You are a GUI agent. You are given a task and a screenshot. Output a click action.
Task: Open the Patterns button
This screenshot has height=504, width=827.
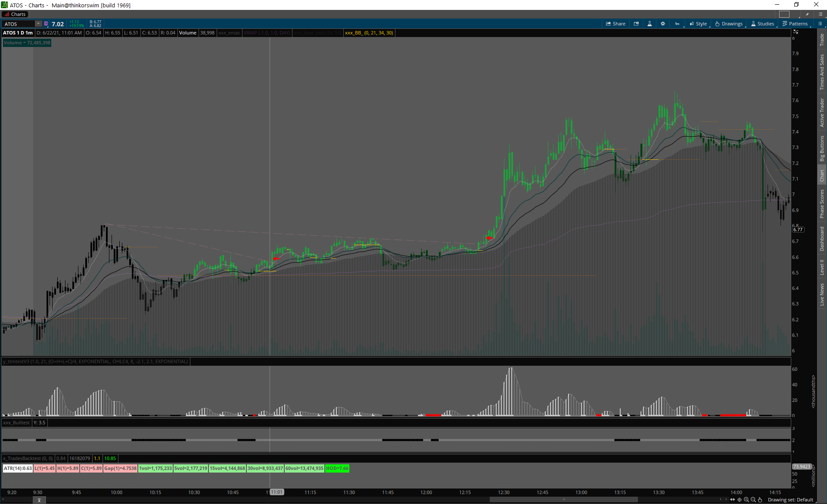[795, 24]
